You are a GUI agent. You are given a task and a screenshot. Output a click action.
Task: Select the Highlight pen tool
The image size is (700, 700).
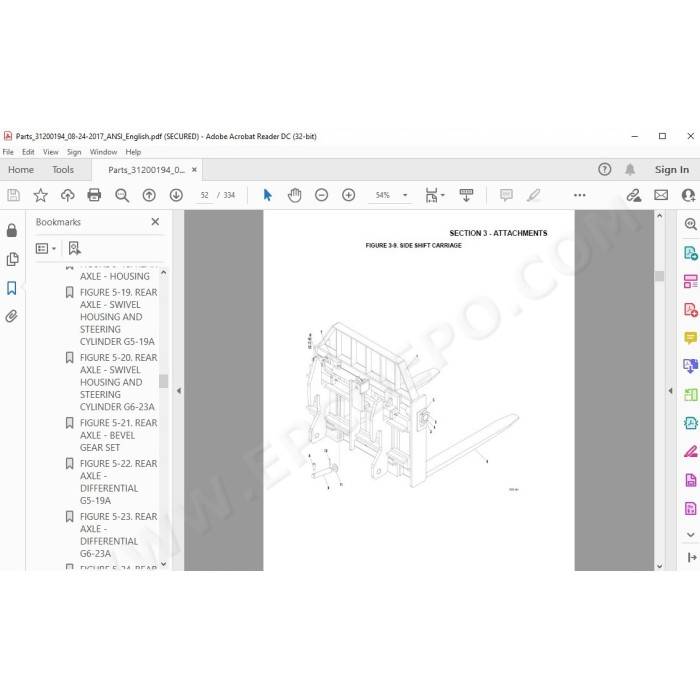[x=533, y=195]
